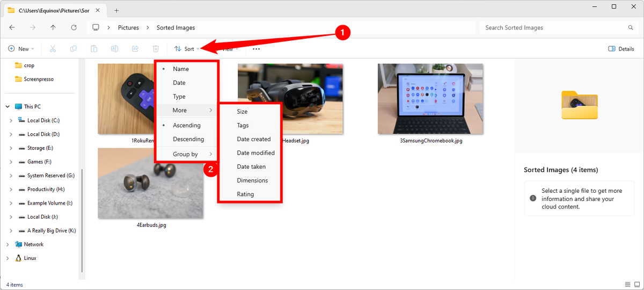Image resolution: width=644 pixels, height=290 pixels.
Task: Click the folder preview in details pane
Action: 579,105
